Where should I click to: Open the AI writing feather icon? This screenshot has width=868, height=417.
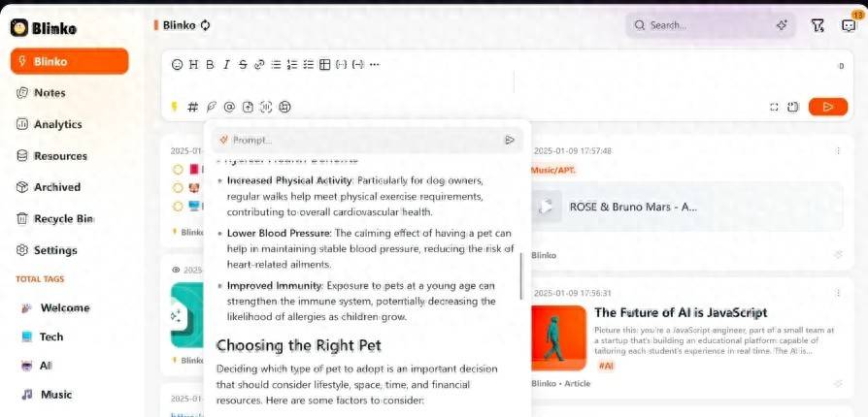[x=212, y=107]
